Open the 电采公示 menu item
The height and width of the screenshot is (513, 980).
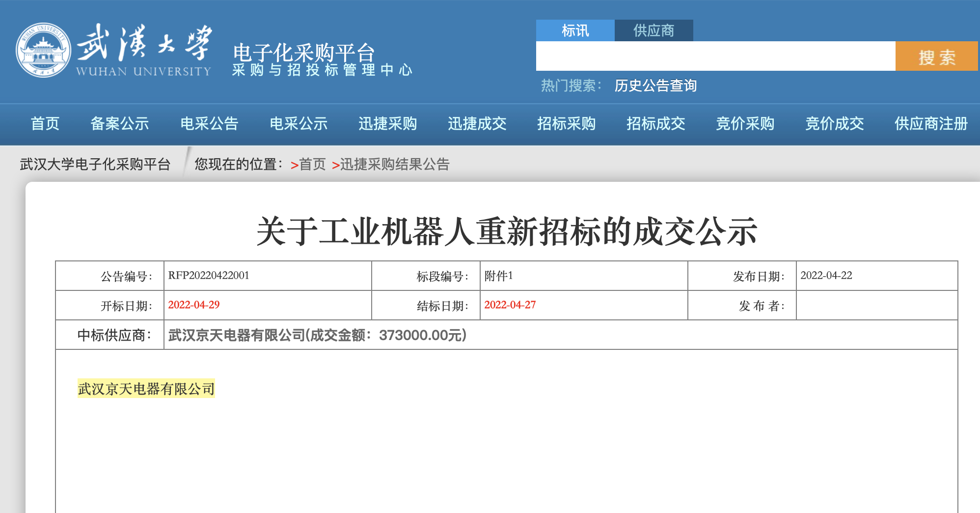(299, 123)
